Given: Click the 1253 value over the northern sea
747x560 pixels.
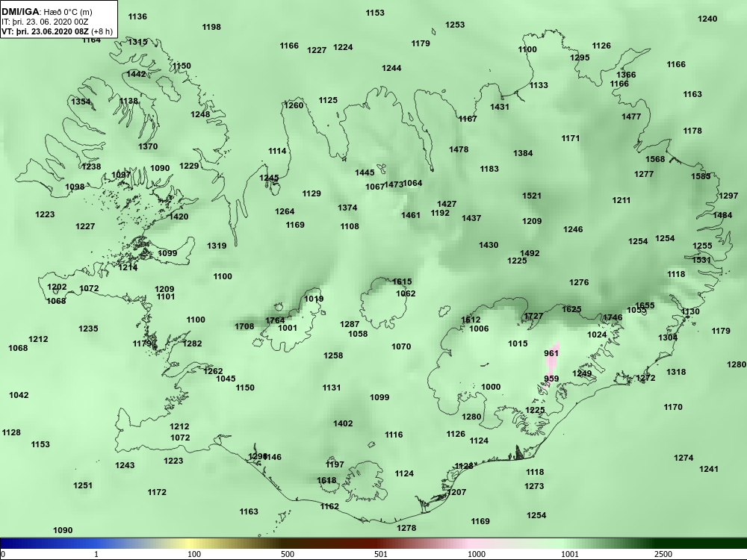Looking at the screenshot, I should [x=455, y=25].
